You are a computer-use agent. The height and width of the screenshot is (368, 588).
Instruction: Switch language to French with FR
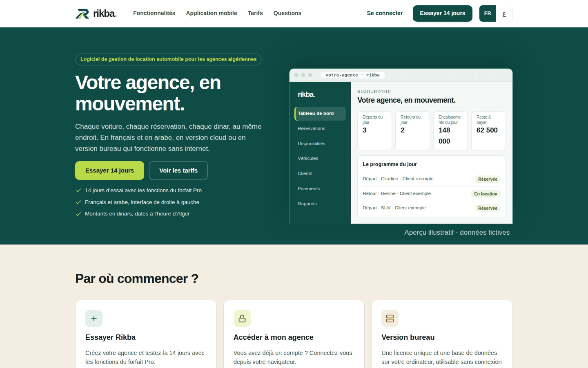[x=488, y=13]
